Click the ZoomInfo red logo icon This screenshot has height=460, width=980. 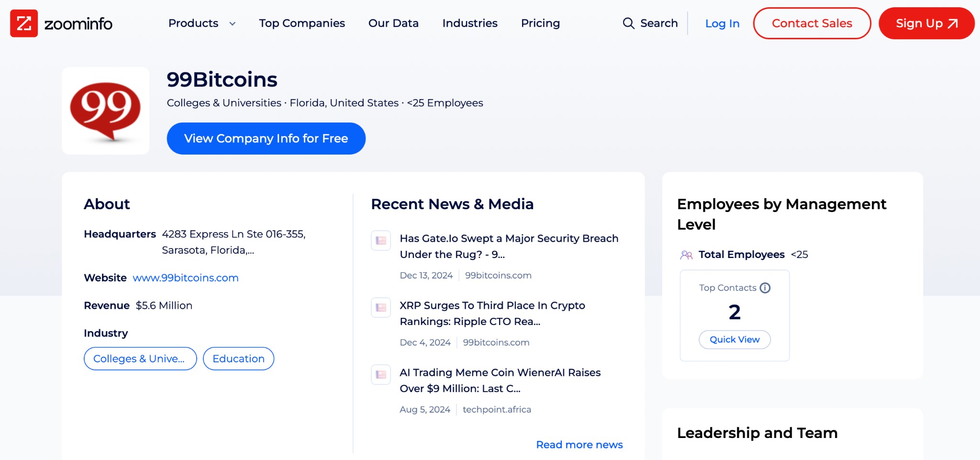[x=24, y=23]
